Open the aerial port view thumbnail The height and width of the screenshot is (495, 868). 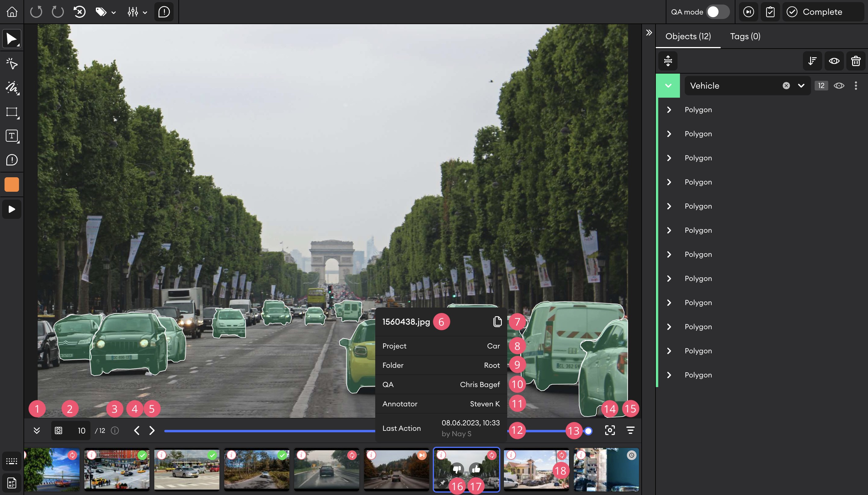[x=606, y=469]
